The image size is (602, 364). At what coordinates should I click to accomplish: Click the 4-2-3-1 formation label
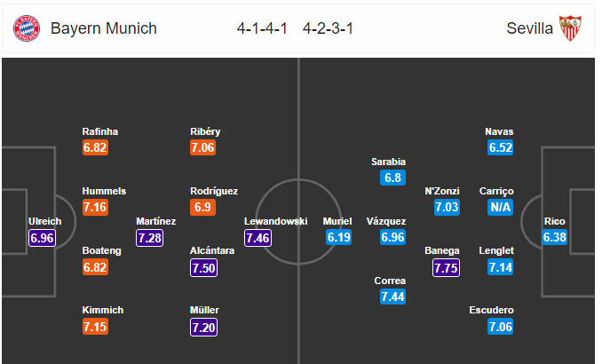328,28
